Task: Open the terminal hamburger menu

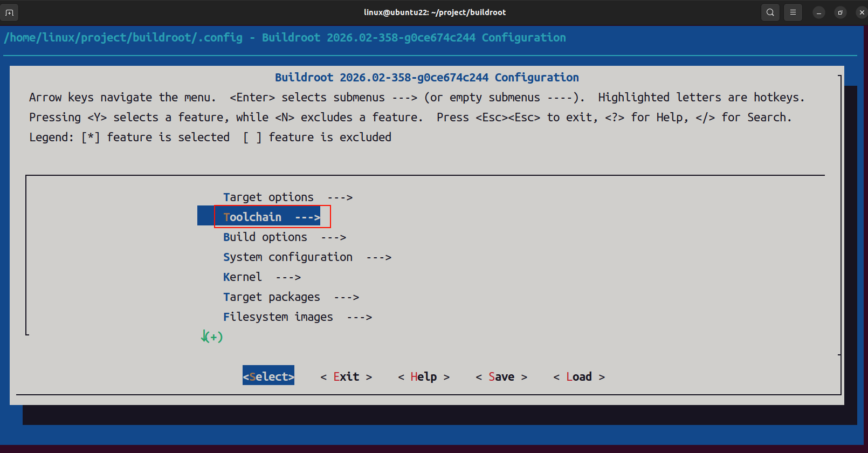Action: pos(793,12)
